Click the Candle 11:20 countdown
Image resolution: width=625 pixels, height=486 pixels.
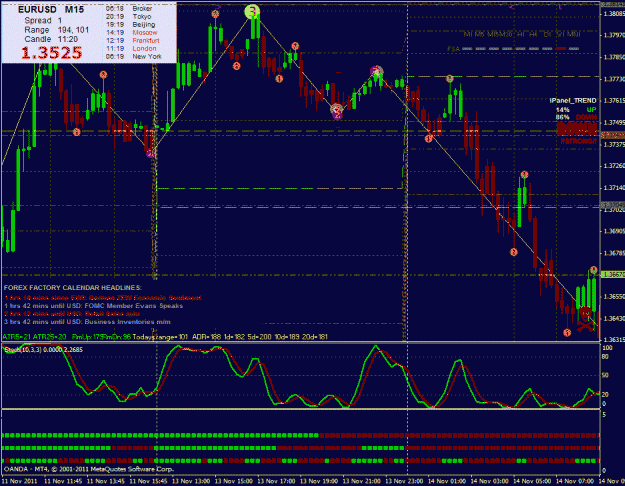[51, 39]
